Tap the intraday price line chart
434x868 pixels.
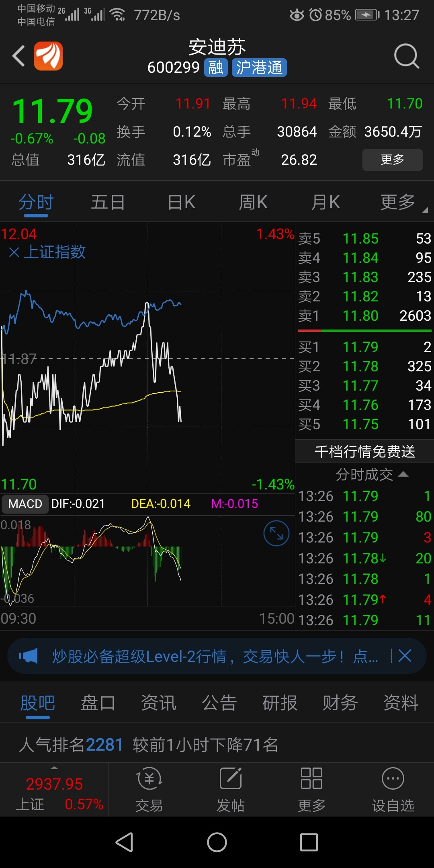click(147, 358)
